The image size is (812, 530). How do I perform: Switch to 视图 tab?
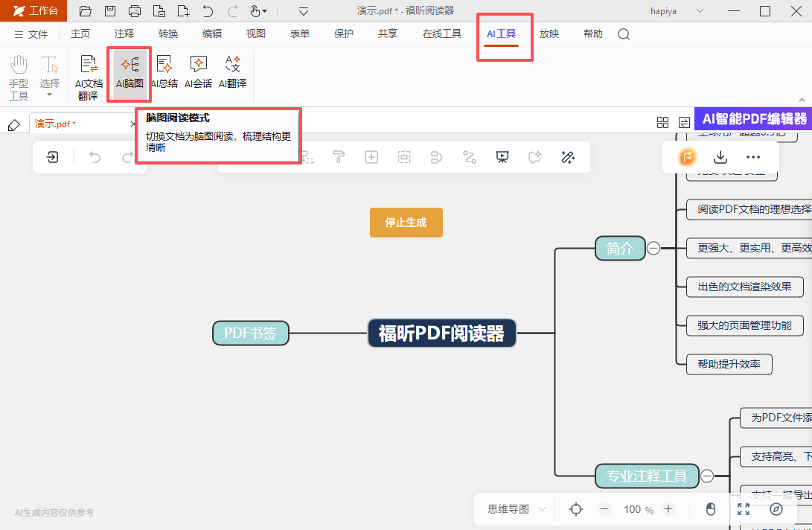tap(256, 33)
